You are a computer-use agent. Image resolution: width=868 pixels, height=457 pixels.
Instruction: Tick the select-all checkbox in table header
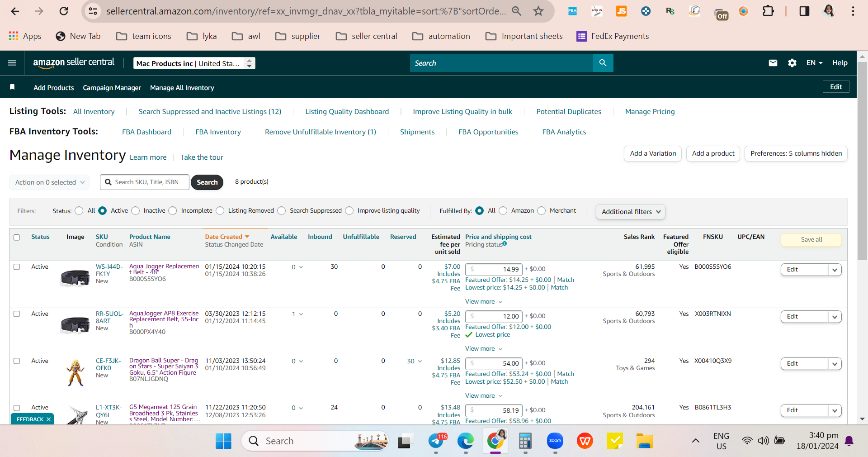coord(17,238)
